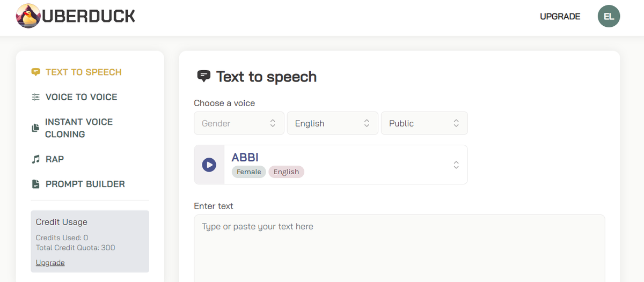644x282 pixels.
Task: Open the Public visibility dropdown
Action: [424, 123]
